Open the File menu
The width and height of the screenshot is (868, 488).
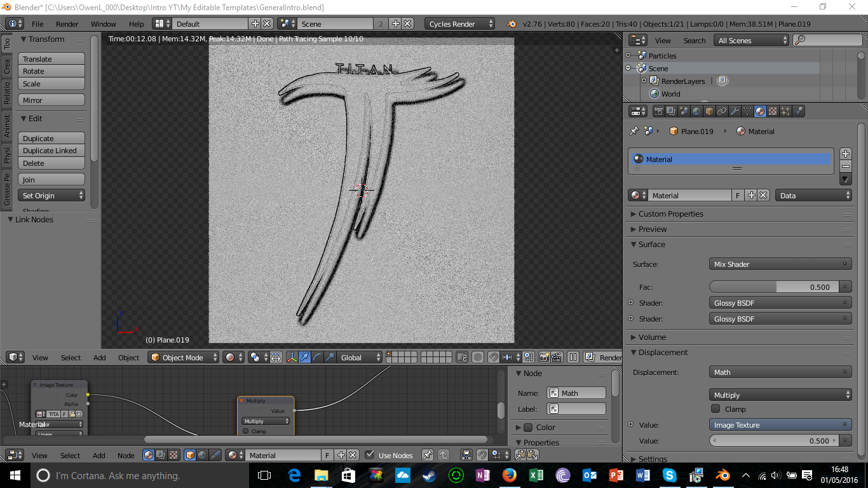(37, 24)
